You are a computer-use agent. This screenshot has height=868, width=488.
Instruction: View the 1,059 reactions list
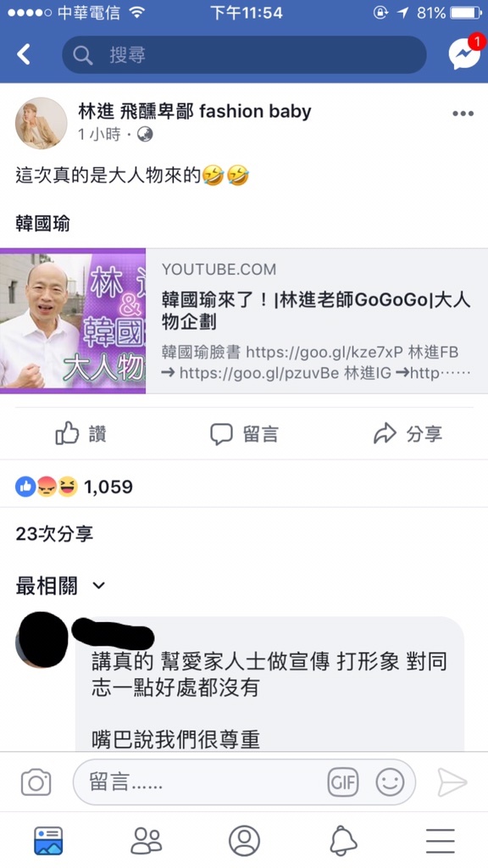(x=75, y=487)
